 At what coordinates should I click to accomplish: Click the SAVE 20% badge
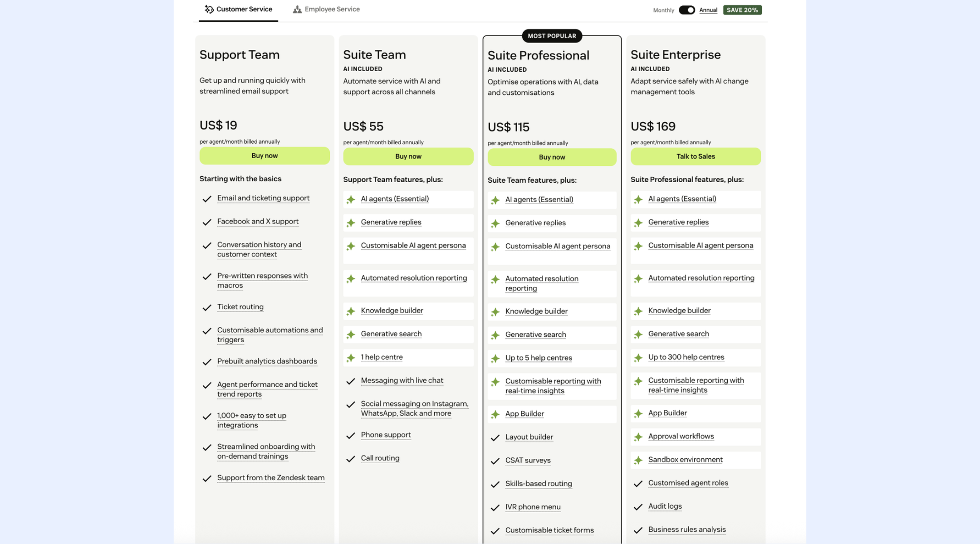pyautogui.click(x=742, y=10)
